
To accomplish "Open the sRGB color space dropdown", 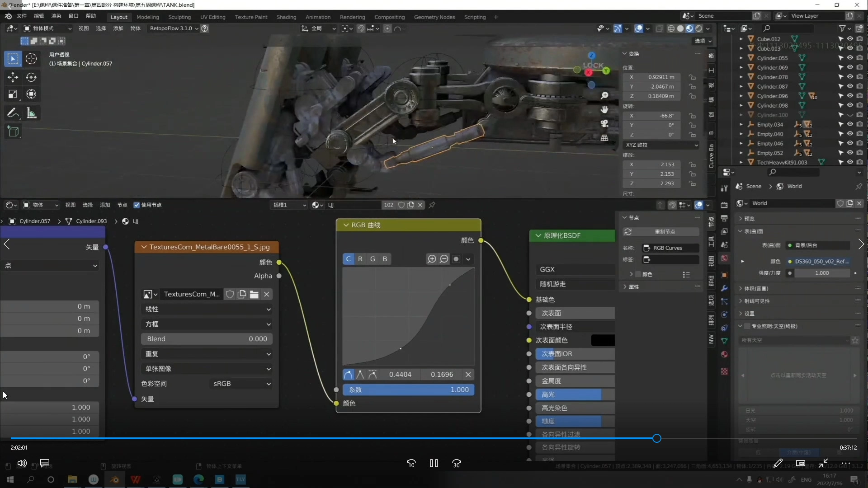I will click(242, 384).
